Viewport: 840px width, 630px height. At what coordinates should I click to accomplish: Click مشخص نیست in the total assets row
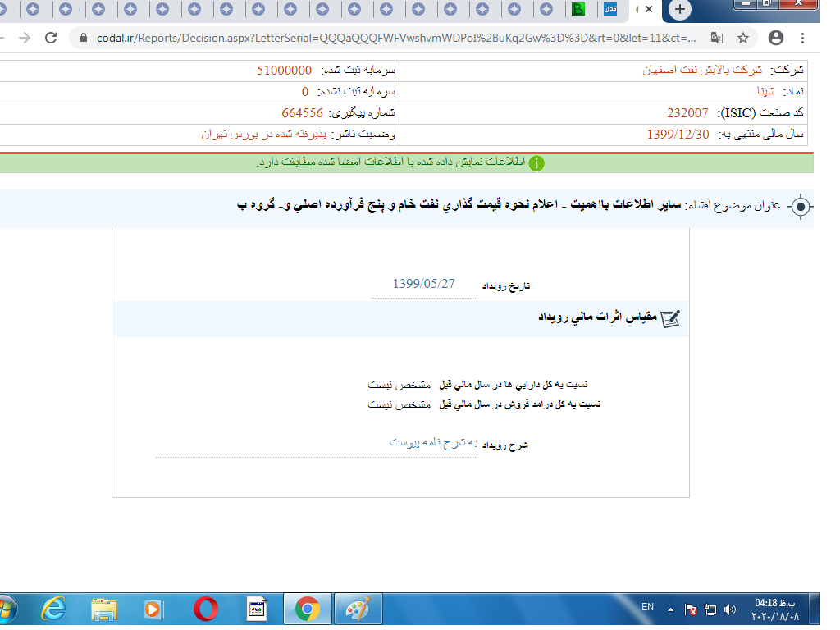tap(399, 385)
